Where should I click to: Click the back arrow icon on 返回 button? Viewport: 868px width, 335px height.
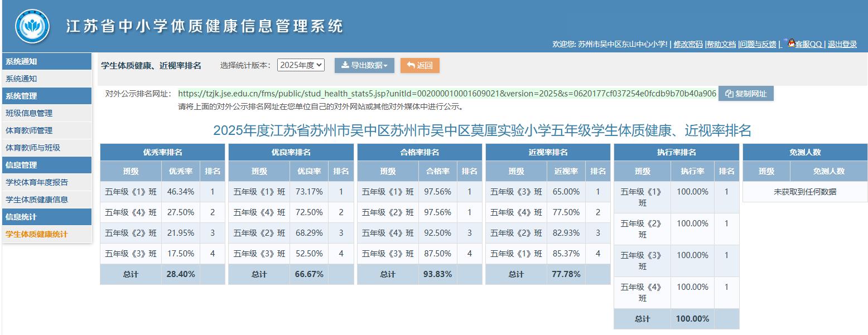(411, 65)
